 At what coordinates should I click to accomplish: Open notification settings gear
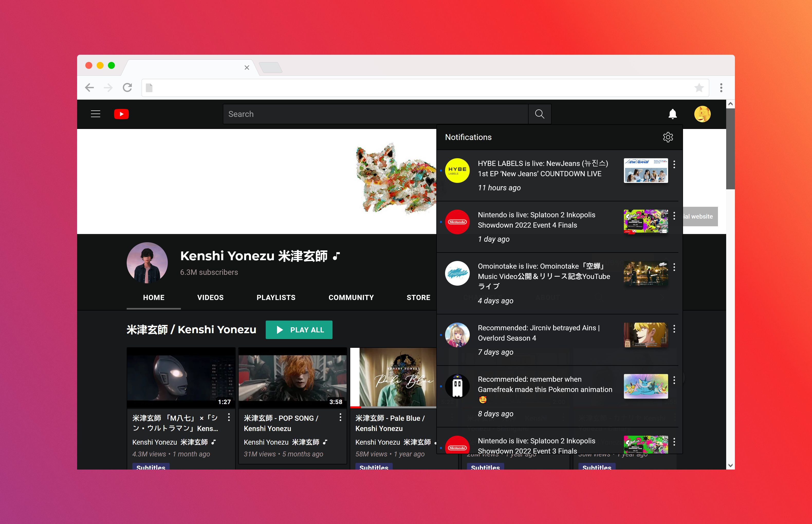click(x=668, y=137)
